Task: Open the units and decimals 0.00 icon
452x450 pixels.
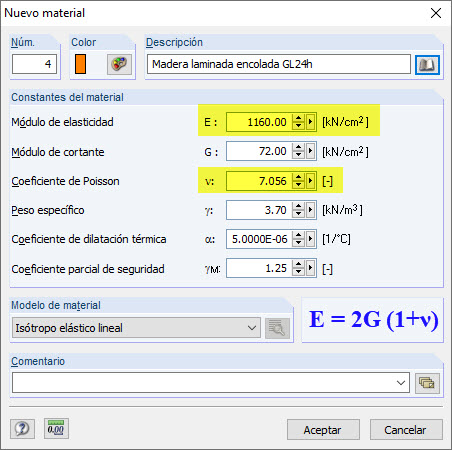Action: [56, 428]
